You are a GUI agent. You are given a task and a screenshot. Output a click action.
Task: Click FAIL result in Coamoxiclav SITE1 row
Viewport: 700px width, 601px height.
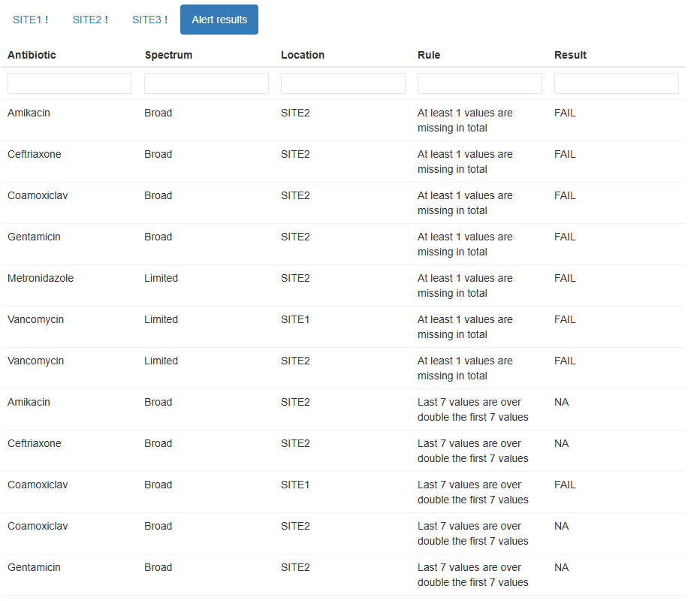565,485
